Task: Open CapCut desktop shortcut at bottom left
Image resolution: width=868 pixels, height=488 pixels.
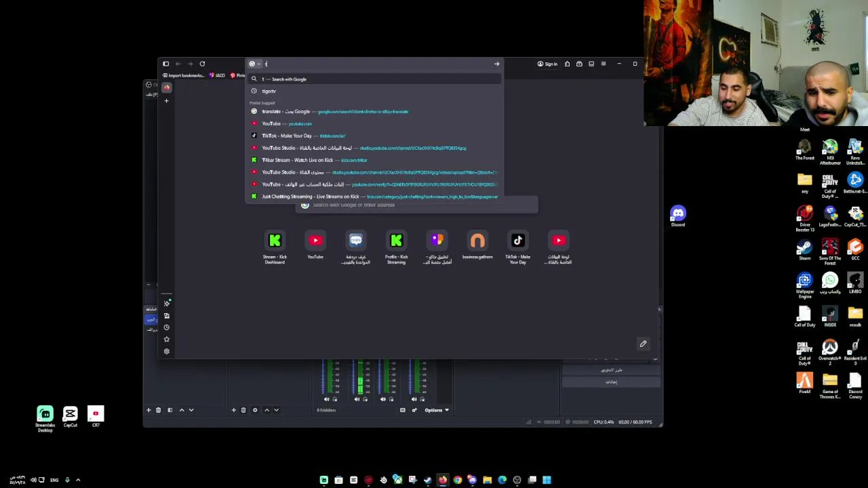Action: click(71, 417)
